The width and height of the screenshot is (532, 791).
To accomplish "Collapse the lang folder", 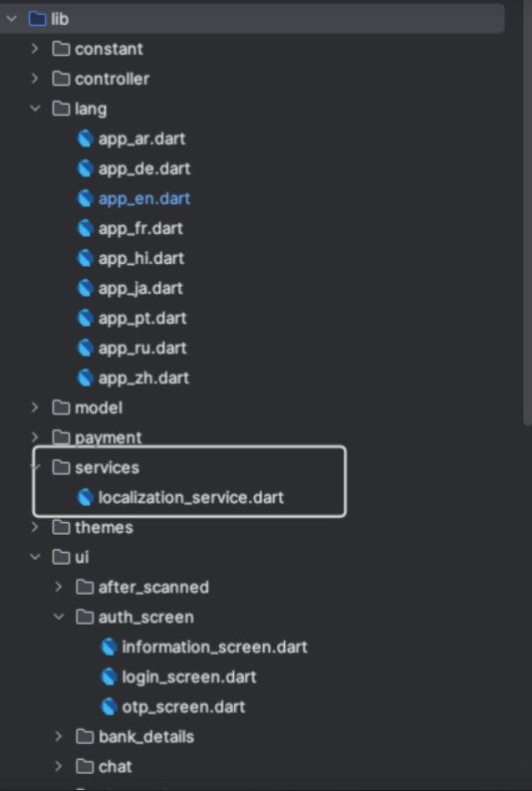I will [x=35, y=109].
